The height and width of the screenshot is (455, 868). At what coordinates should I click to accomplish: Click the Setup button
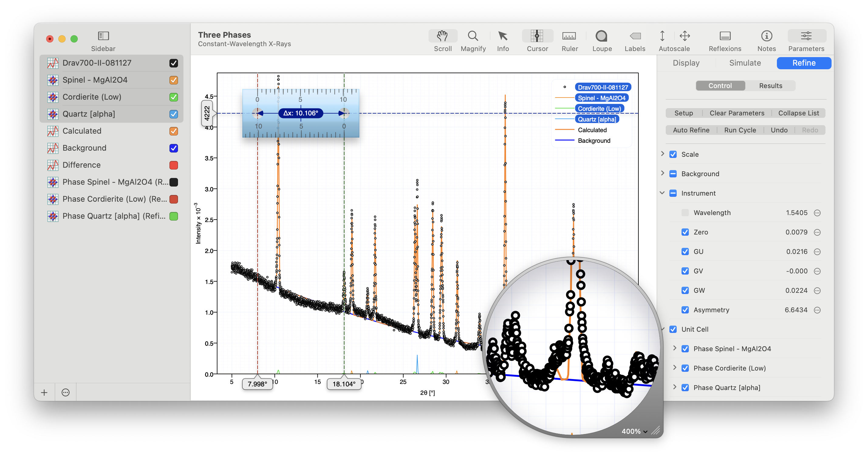point(684,113)
